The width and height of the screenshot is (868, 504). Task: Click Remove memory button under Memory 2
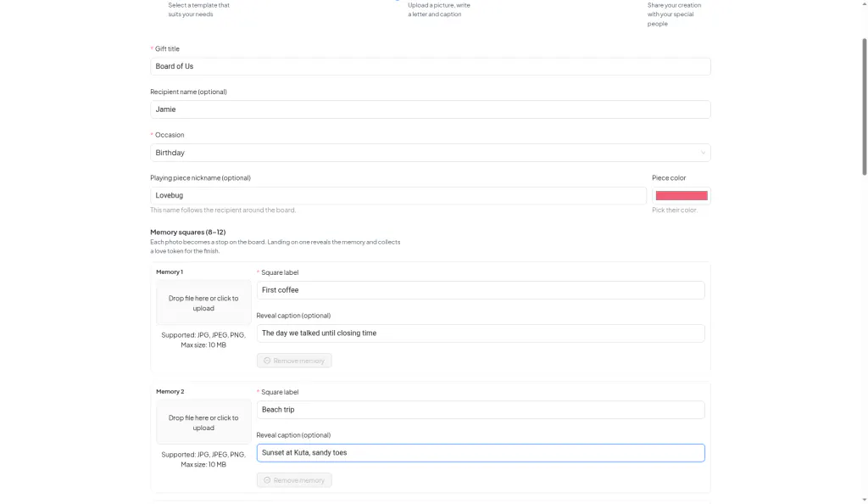click(294, 480)
